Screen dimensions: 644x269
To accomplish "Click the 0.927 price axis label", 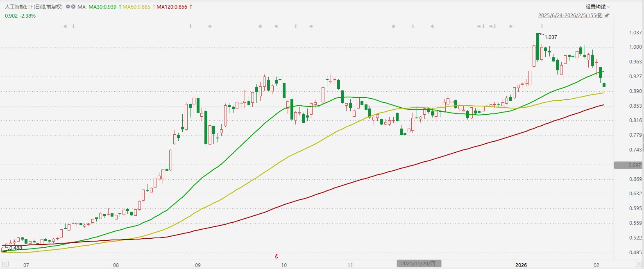I will (635, 77).
